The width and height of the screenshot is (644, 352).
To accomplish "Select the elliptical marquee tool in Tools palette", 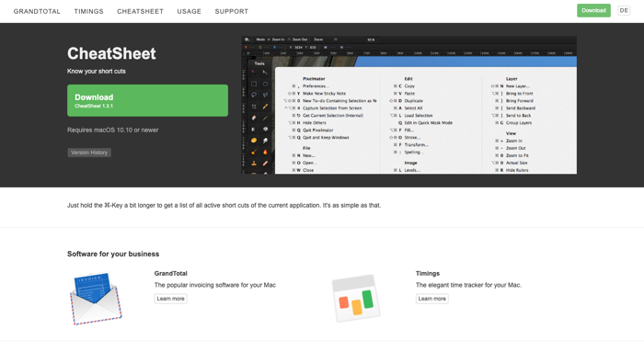I will tap(265, 84).
